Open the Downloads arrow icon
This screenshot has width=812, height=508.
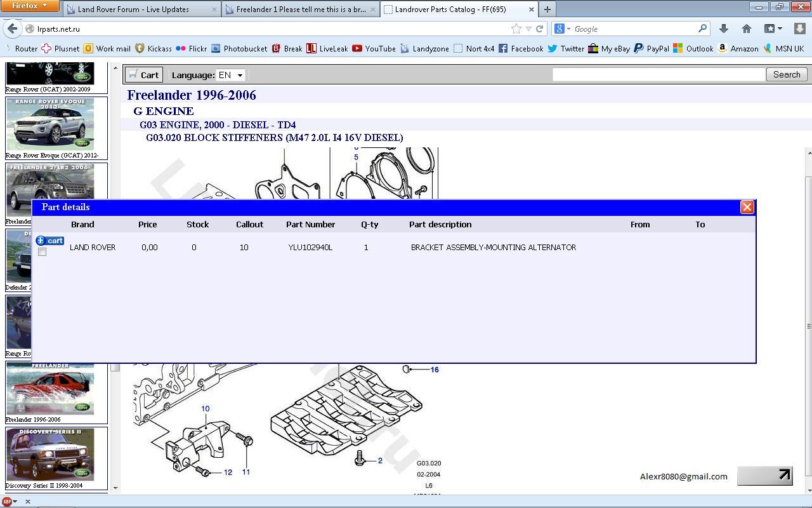tap(724, 29)
